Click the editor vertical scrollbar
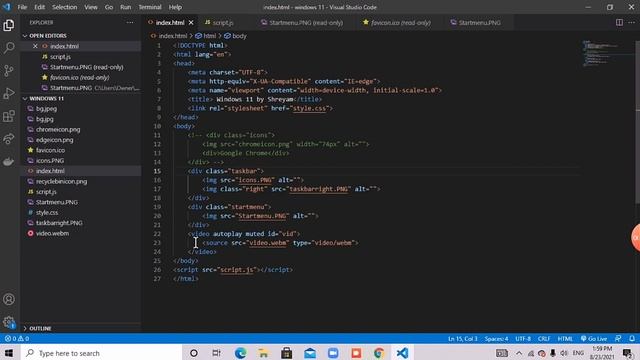This screenshot has width=640, height=360. click(x=637, y=122)
